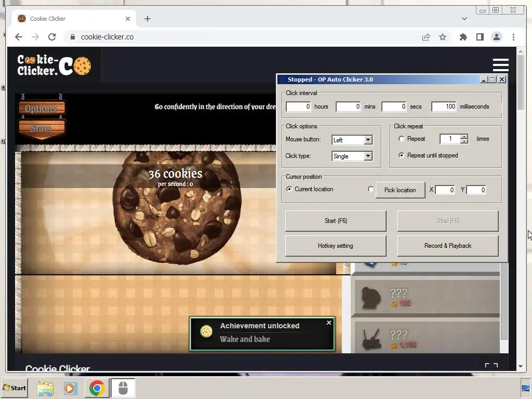Viewport: 532px width, 399px height.
Task: Focus the hours interval field
Action: click(298, 107)
